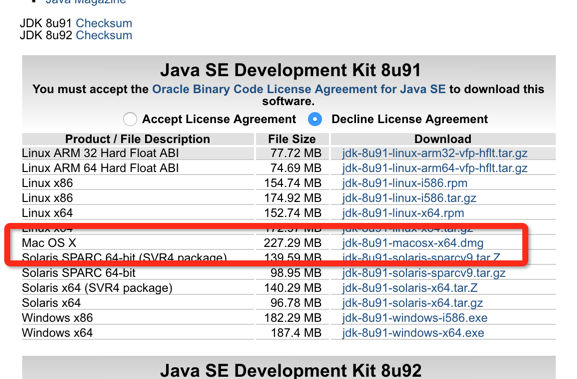
Task: Open JDK 8u92 Checksum link
Action: [x=104, y=35]
